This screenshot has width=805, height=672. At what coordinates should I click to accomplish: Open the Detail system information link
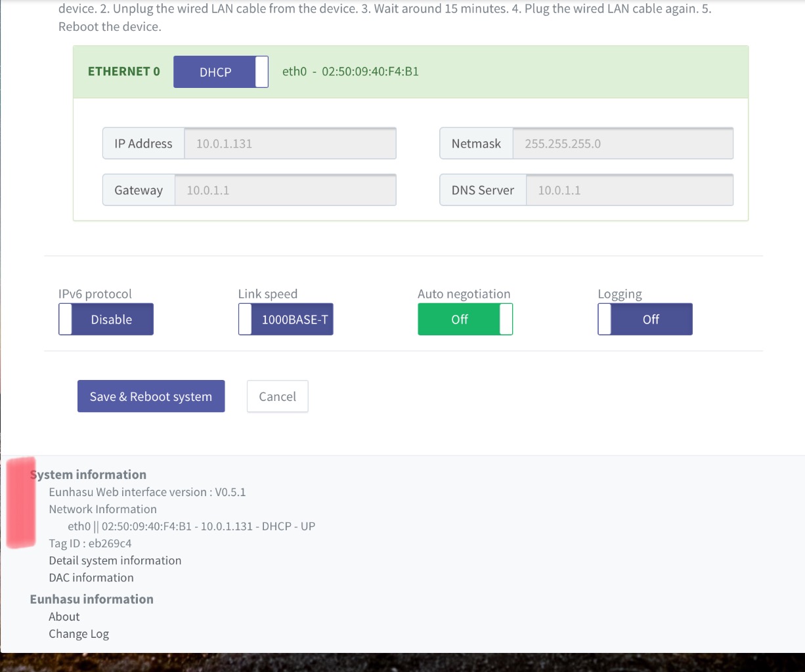(x=115, y=560)
